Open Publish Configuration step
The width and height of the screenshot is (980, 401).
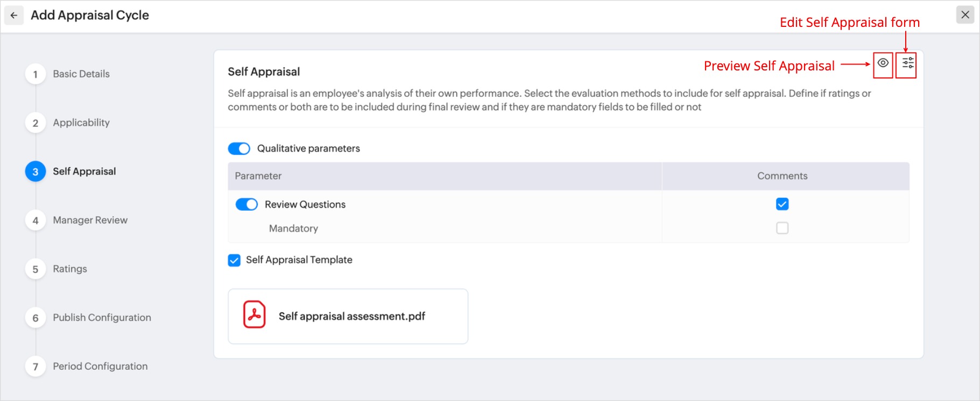[102, 318]
